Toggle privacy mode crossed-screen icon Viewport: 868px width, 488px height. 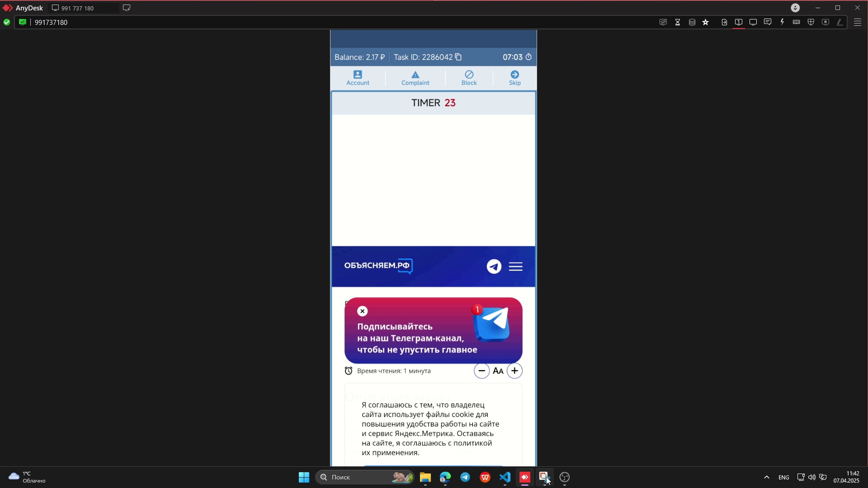tap(663, 22)
